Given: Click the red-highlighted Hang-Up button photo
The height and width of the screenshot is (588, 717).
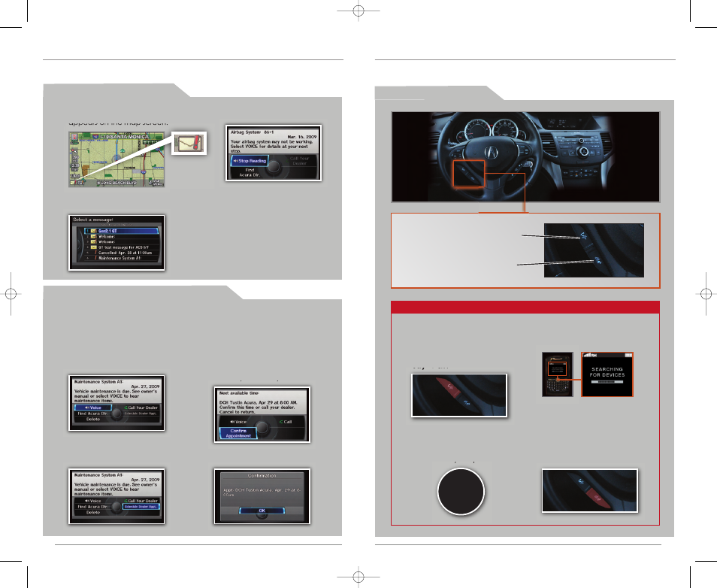Looking at the screenshot, I should [x=589, y=490].
